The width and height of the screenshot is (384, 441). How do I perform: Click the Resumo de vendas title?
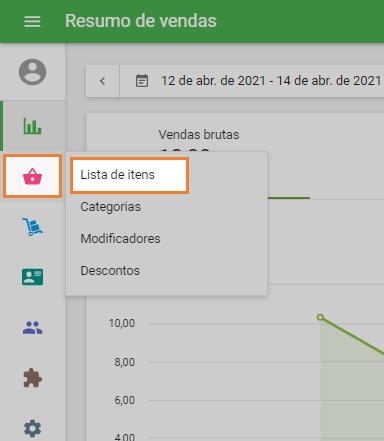(x=141, y=21)
